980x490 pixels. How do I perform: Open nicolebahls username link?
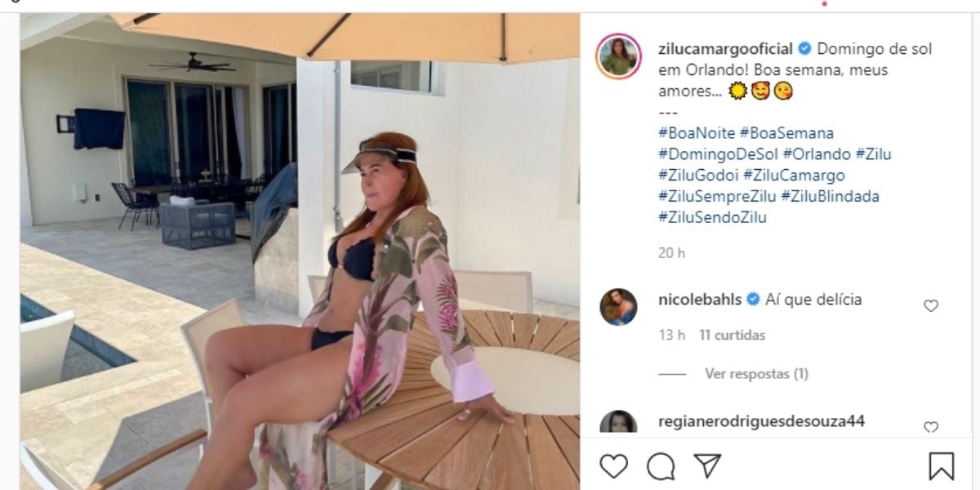tap(699, 300)
